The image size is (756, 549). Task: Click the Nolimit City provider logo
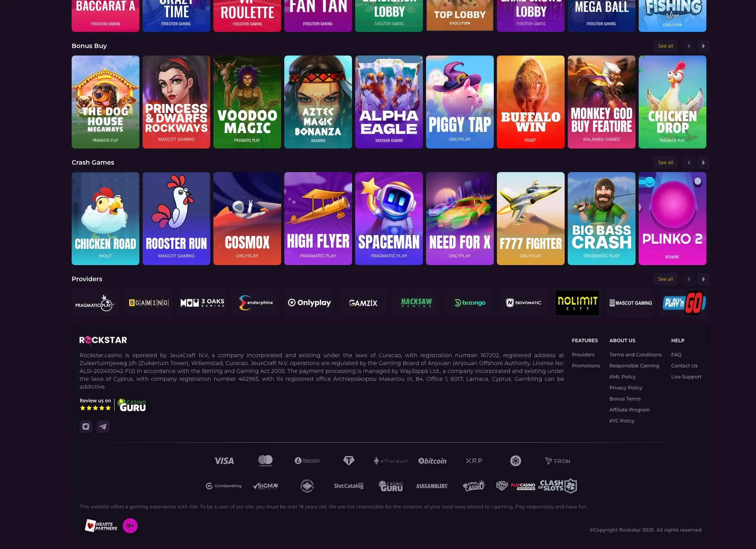(x=577, y=303)
